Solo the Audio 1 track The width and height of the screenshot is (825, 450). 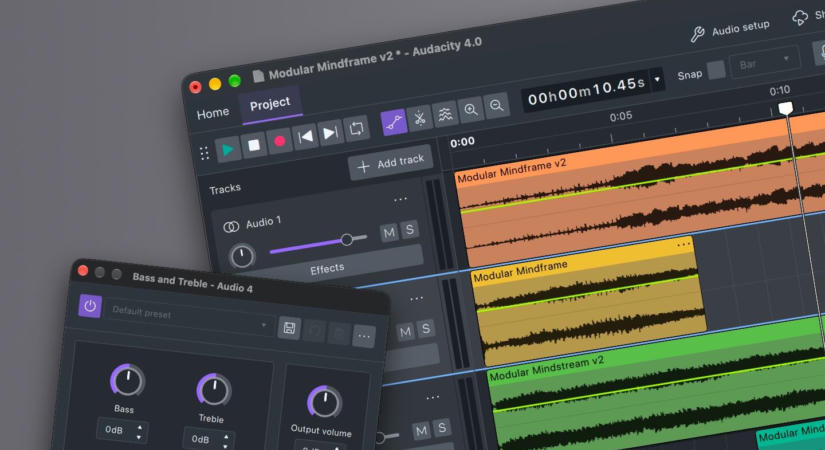click(409, 229)
